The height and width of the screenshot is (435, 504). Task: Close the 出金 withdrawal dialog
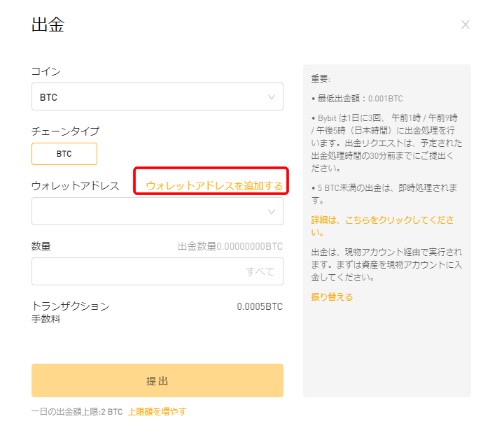(x=465, y=24)
